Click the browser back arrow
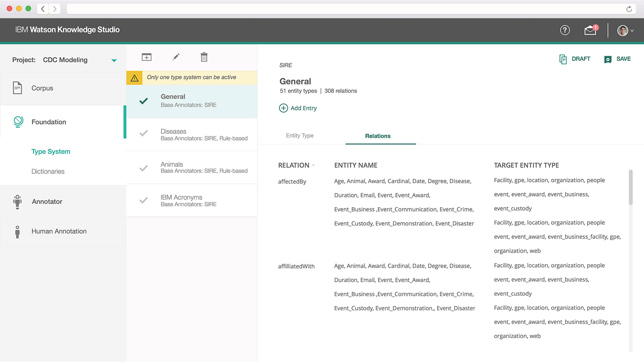This screenshot has height=362, width=644. [43, 9]
